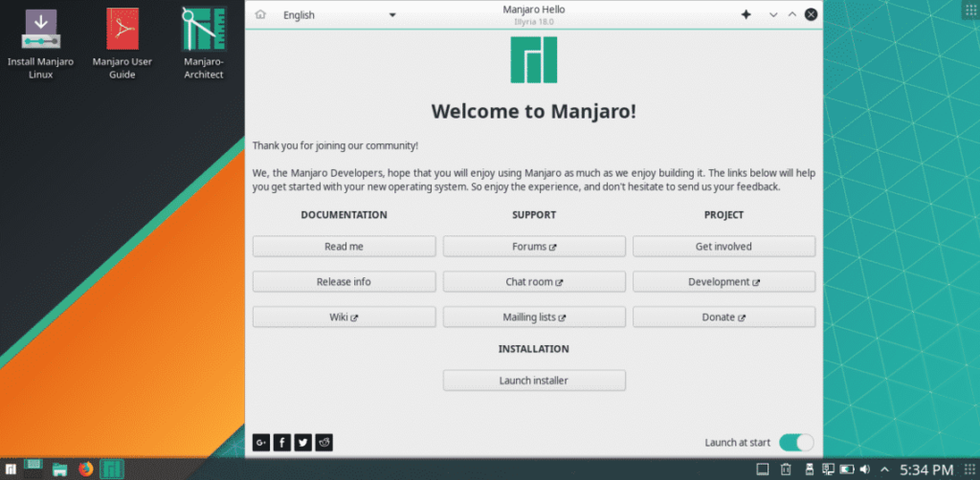Open desktop toolbox grid icon top-right
This screenshot has height=480, width=980.
click(x=970, y=11)
